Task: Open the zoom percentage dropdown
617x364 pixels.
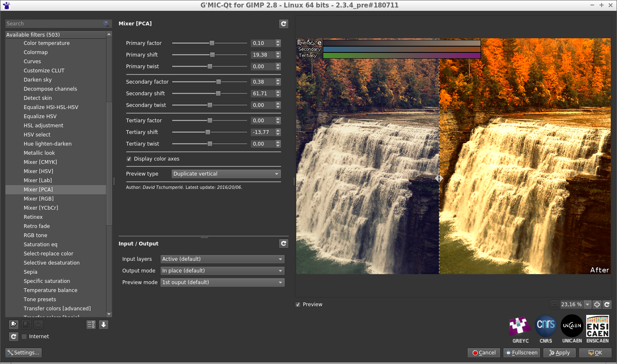Action: point(587,304)
